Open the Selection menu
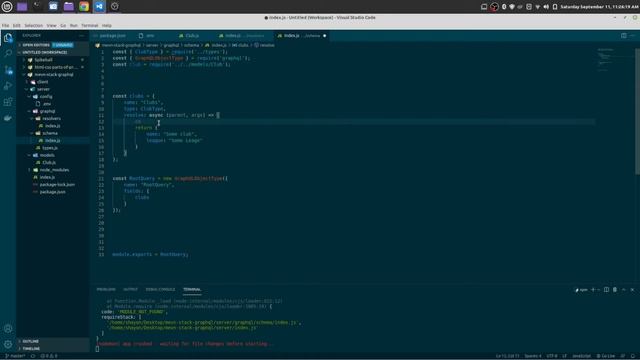The image size is (640, 360). point(33,25)
